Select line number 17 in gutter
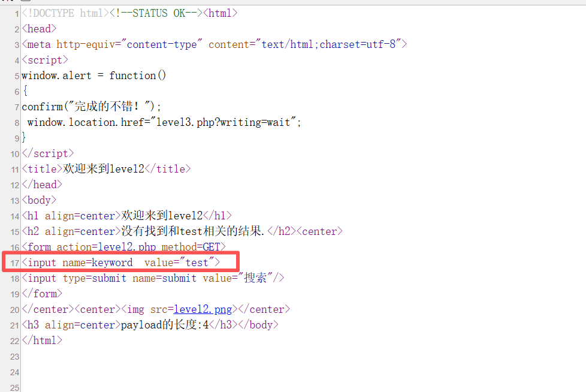Viewport: 586px width, 392px height. [x=14, y=263]
